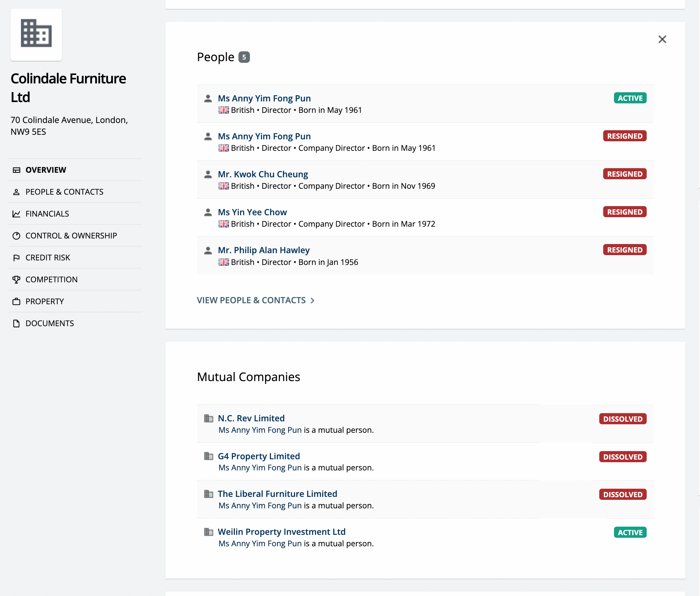700x596 pixels.
Task: Click the person icon beside People & Contacts
Action: coord(16,192)
